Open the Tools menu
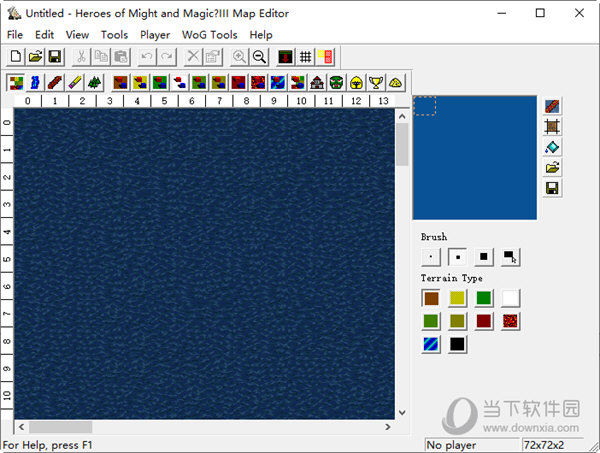 point(114,35)
